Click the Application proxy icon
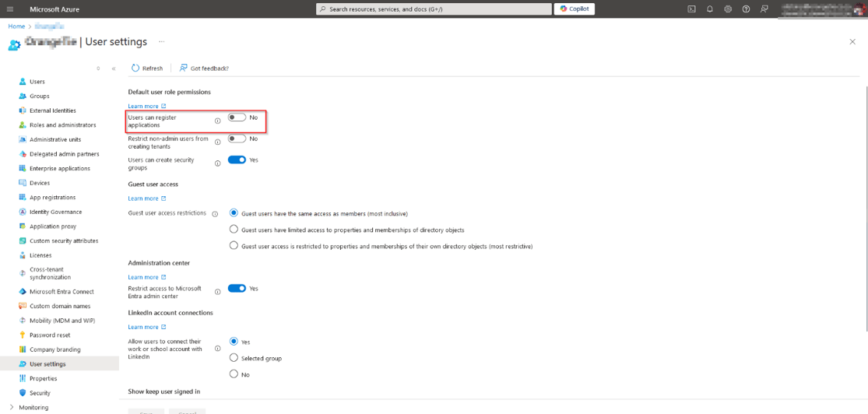This screenshot has width=868, height=414. click(23, 226)
